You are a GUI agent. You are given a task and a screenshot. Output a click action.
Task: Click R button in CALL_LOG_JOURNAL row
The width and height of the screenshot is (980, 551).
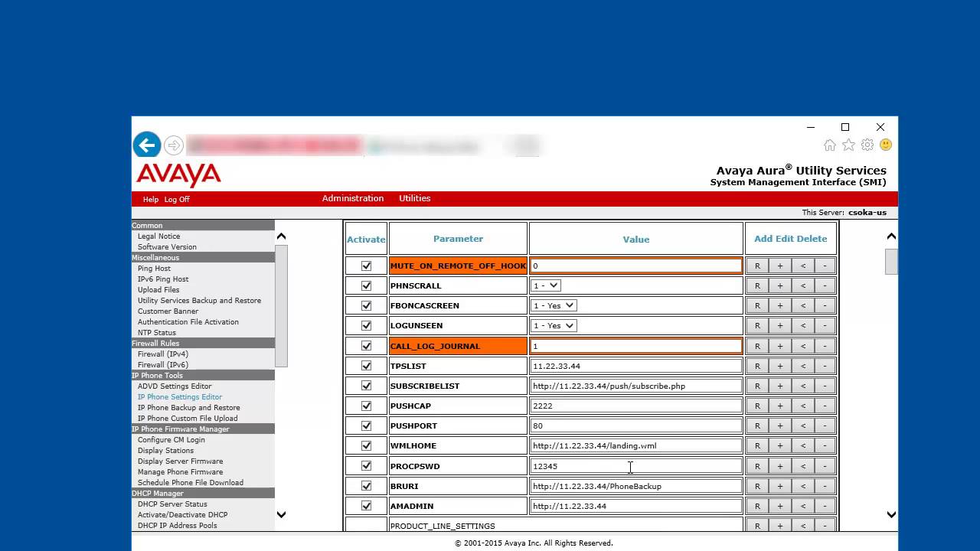pos(757,346)
